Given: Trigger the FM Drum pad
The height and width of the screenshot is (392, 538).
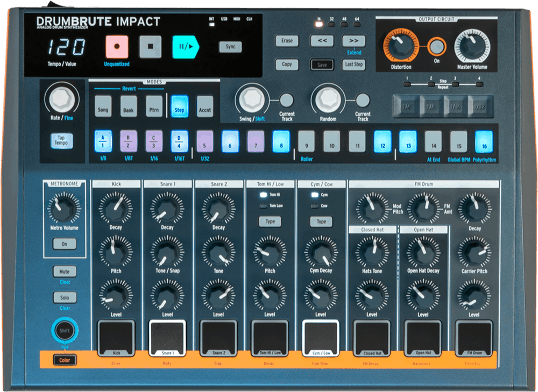Looking at the screenshot, I should tap(474, 339).
